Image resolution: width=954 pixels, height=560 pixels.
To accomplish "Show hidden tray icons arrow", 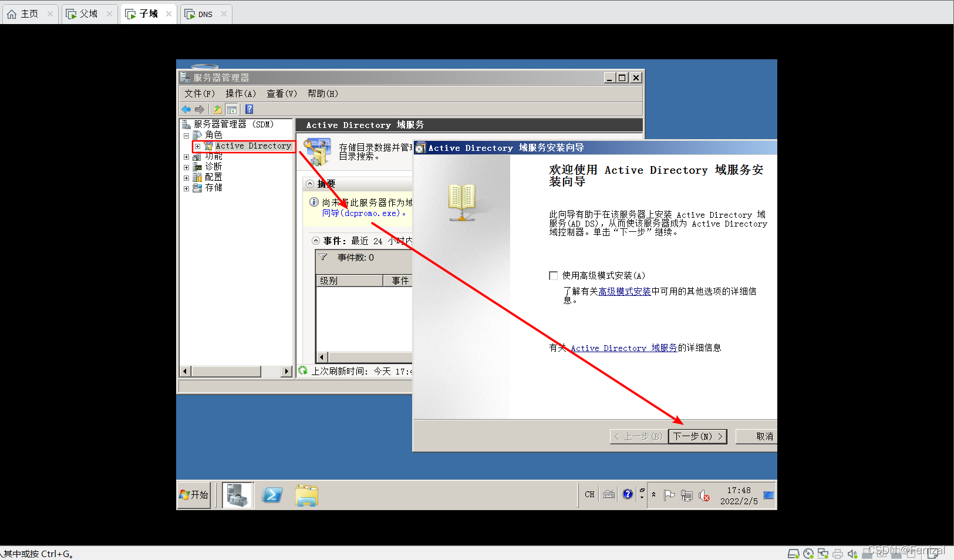I will coord(653,495).
